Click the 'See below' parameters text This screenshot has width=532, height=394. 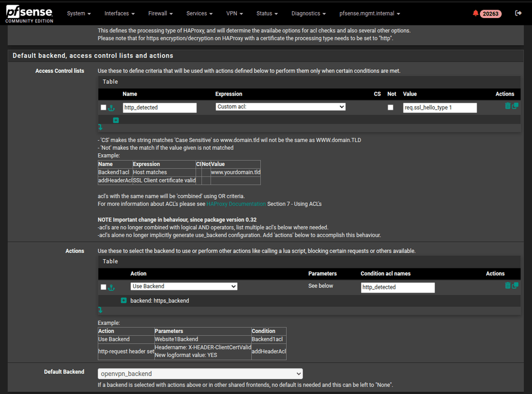[321, 286]
